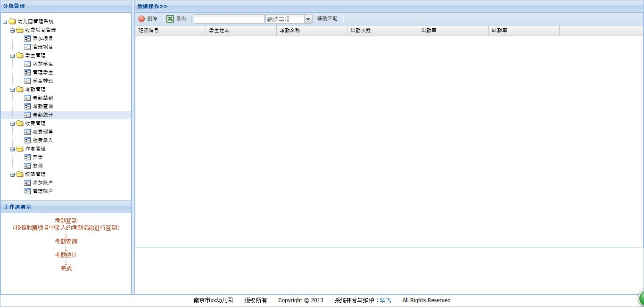Collapse the 收费项目管理 tree node
The width and height of the screenshot is (644, 307).
point(13,30)
